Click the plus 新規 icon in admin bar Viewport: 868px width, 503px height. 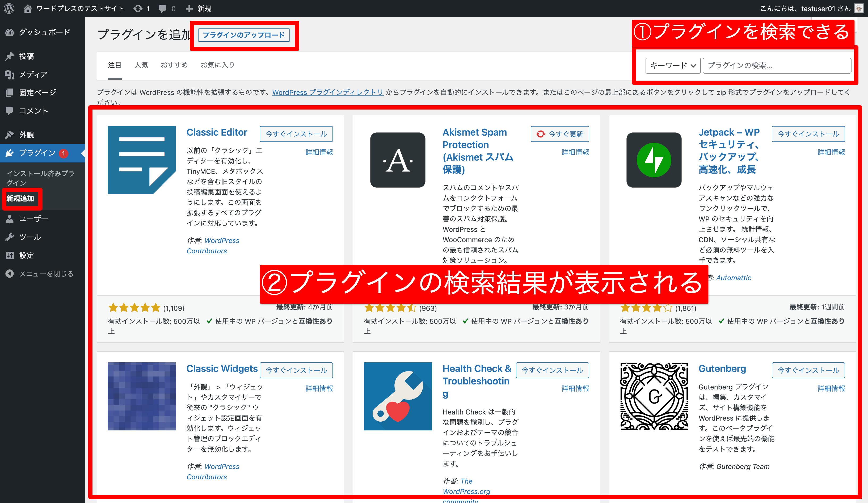(x=189, y=9)
